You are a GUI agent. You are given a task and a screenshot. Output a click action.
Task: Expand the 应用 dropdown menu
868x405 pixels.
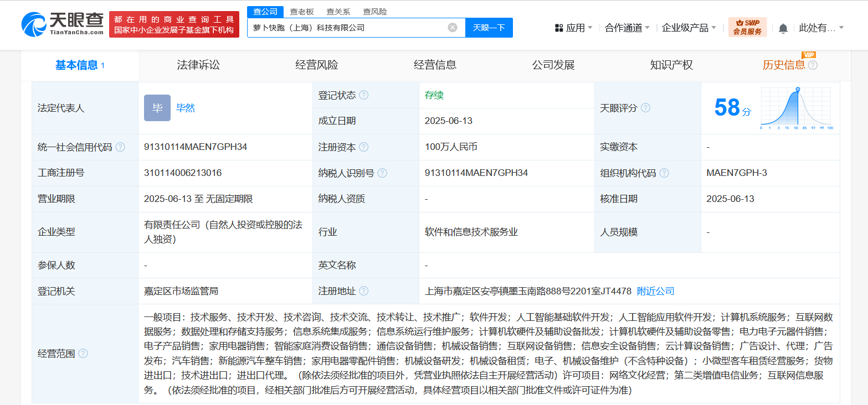[574, 28]
